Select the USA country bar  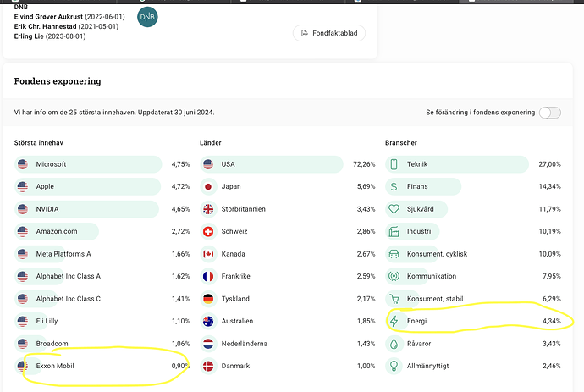point(271,164)
